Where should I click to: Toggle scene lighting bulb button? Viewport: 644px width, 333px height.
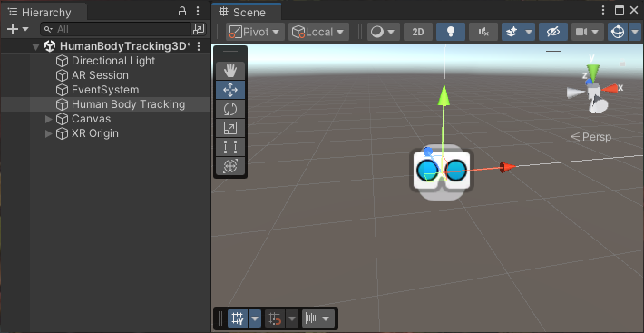click(451, 32)
